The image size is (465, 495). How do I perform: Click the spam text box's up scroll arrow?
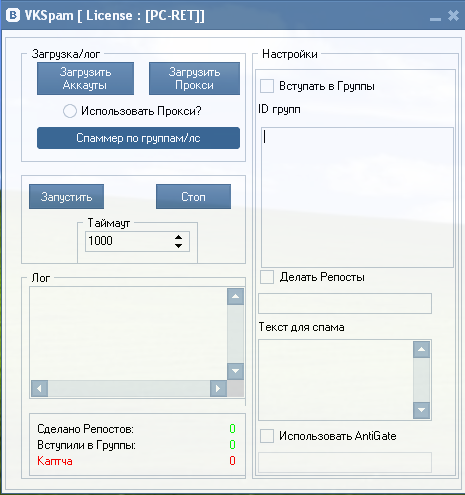pos(421,349)
